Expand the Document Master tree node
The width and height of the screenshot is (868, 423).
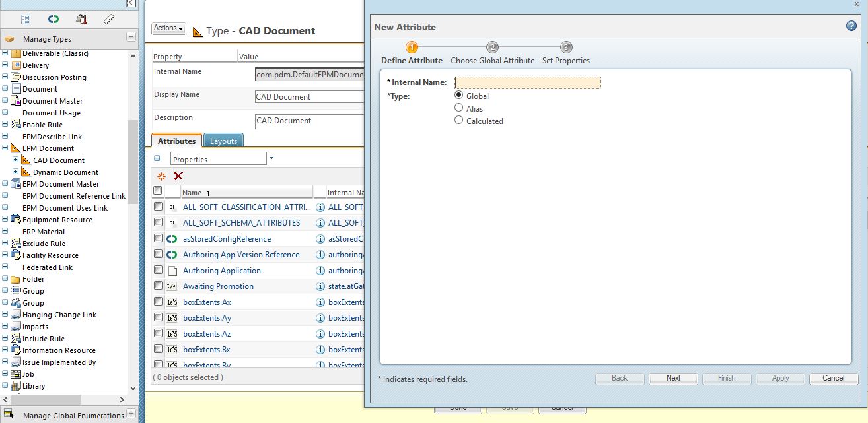(5, 101)
